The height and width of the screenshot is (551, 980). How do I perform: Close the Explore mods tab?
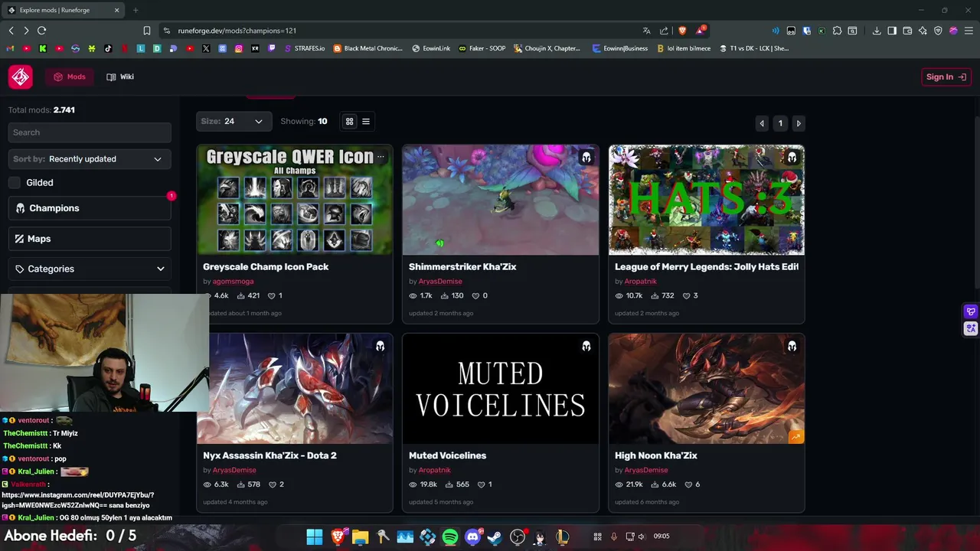pos(117,10)
